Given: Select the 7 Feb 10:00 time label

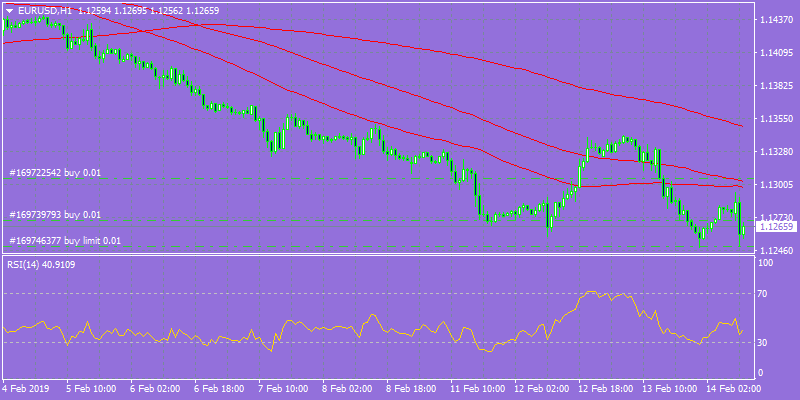Looking at the screenshot, I should point(283,388).
